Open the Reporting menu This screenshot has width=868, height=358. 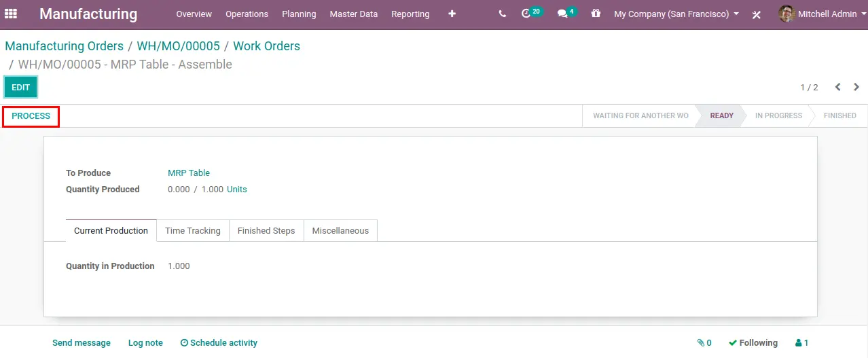tap(410, 14)
